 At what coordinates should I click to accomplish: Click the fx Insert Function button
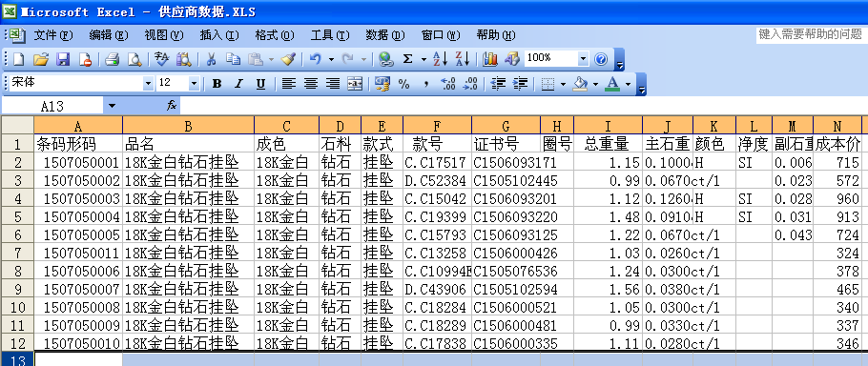172,106
